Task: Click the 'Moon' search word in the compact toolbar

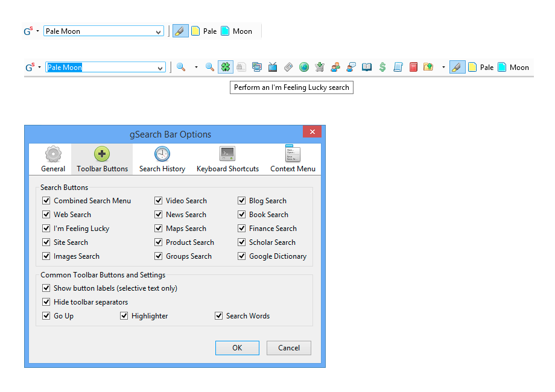Action: pos(236,31)
